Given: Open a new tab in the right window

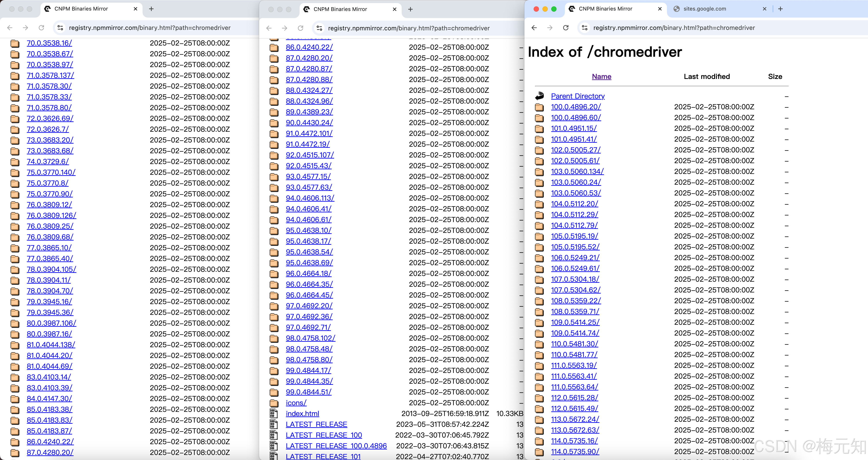Looking at the screenshot, I should (780, 9).
